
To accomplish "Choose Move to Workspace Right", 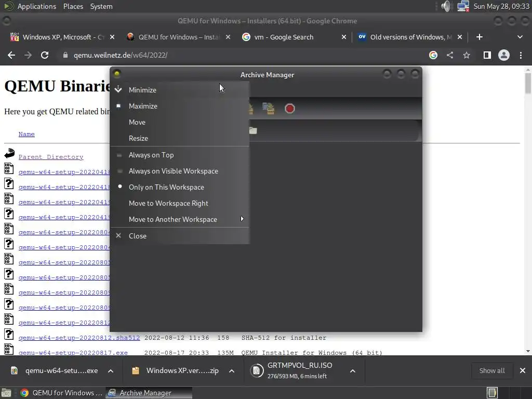I will (180, 203).
